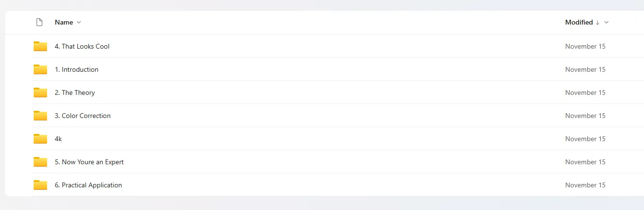Open the 3. Color Correction folder
This screenshot has width=644, height=210.
point(83,116)
